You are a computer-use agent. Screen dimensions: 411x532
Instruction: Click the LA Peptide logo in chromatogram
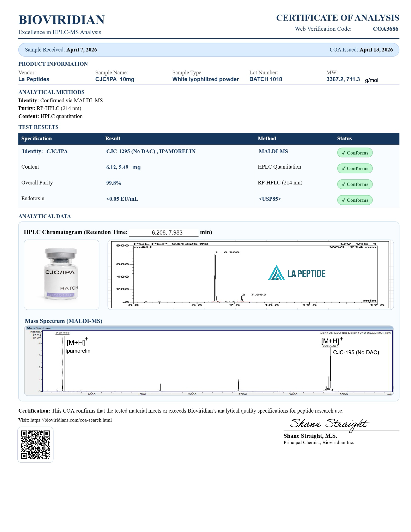pos(297,273)
